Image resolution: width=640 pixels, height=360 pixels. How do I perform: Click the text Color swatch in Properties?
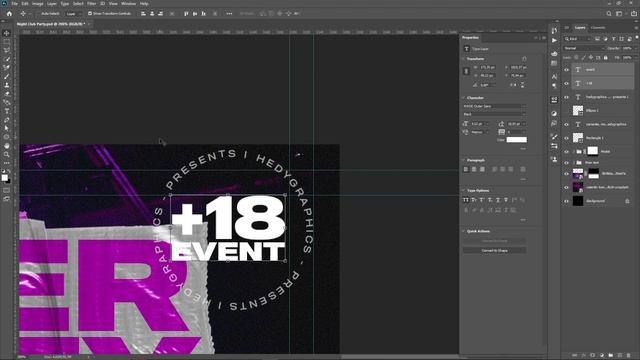[x=516, y=140]
